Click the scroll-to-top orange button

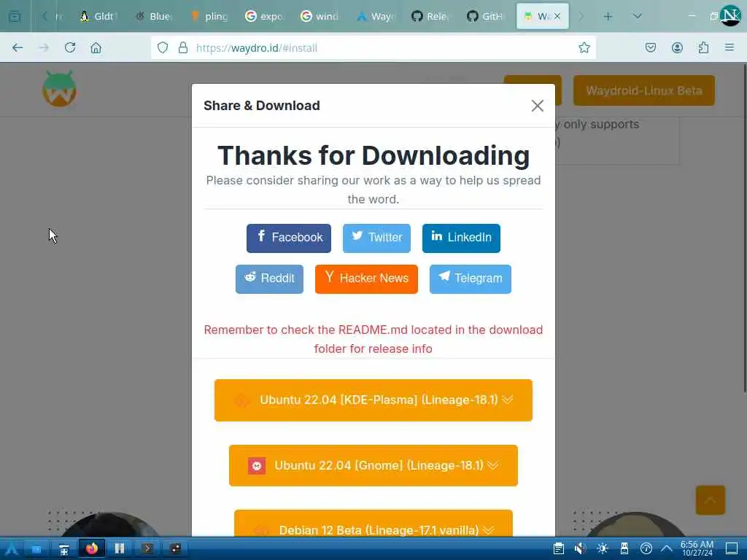pyautogui.click(x=711, y=500)
